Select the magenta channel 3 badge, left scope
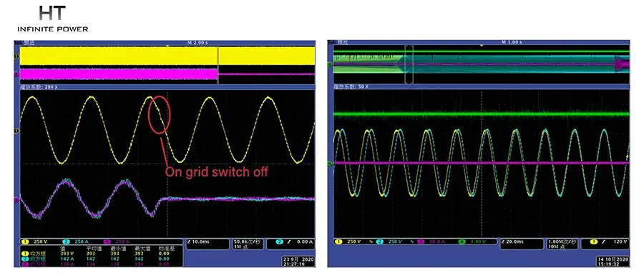 107,242
